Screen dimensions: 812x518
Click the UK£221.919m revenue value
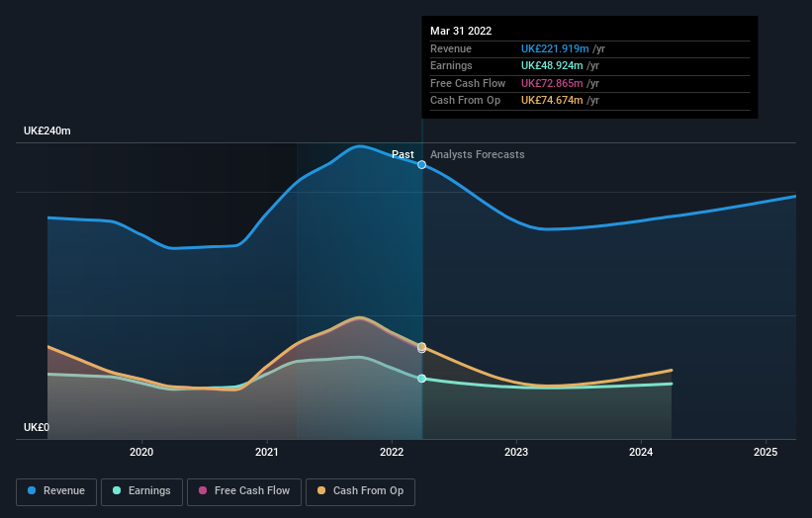[x=555, y=48]
